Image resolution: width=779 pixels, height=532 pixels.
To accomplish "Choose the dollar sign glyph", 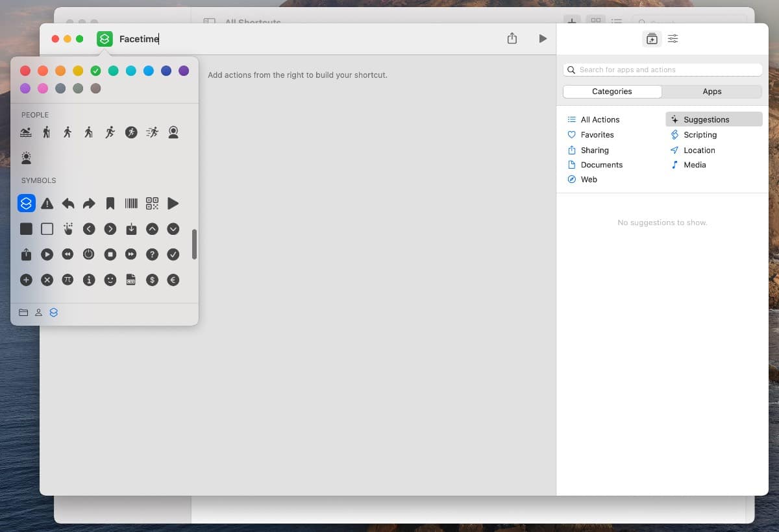I will tap(152, 280).
